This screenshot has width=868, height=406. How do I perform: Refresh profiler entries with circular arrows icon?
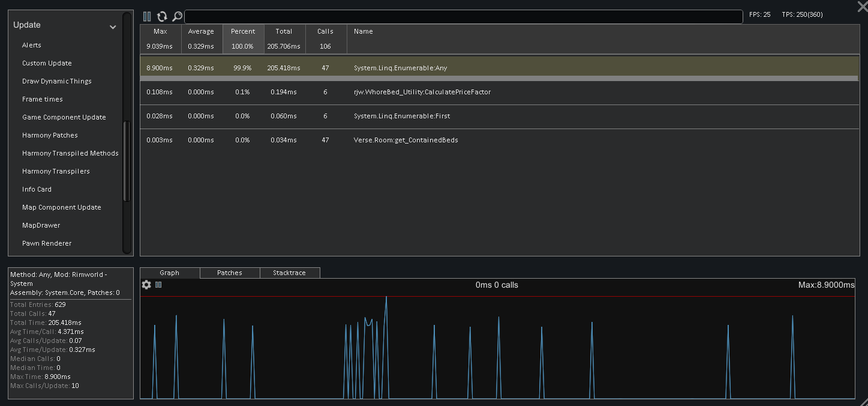tap(162, 16)
